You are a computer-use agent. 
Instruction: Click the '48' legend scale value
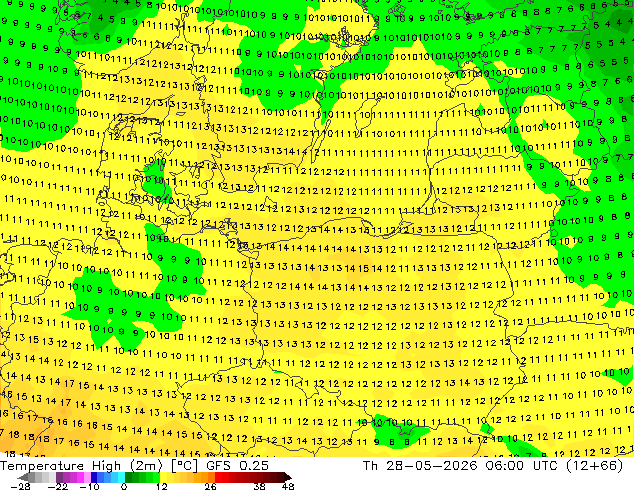click(x=288, y=486)
